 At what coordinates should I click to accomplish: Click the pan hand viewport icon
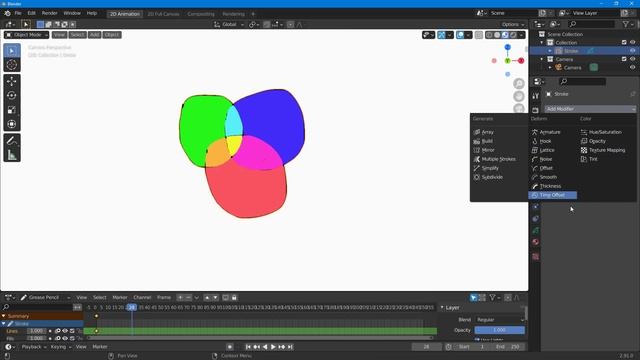click(519, 96)
